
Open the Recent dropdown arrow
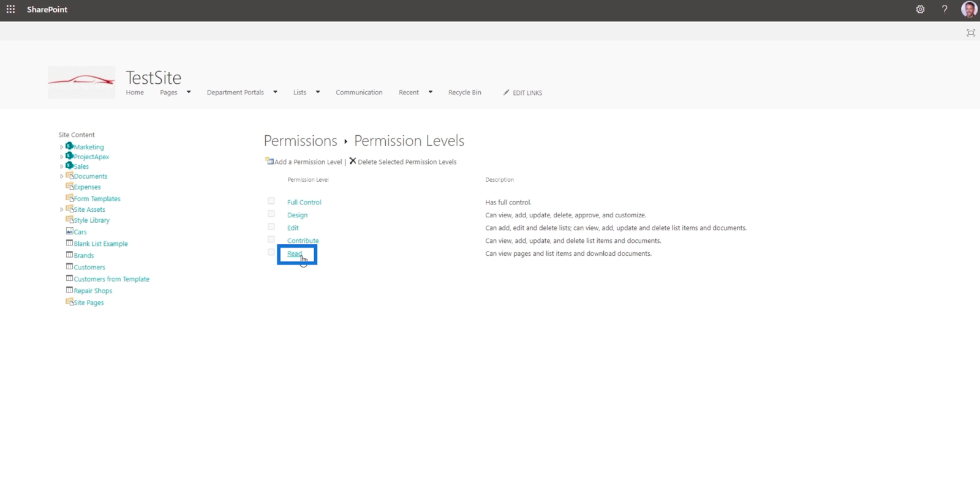430,92
